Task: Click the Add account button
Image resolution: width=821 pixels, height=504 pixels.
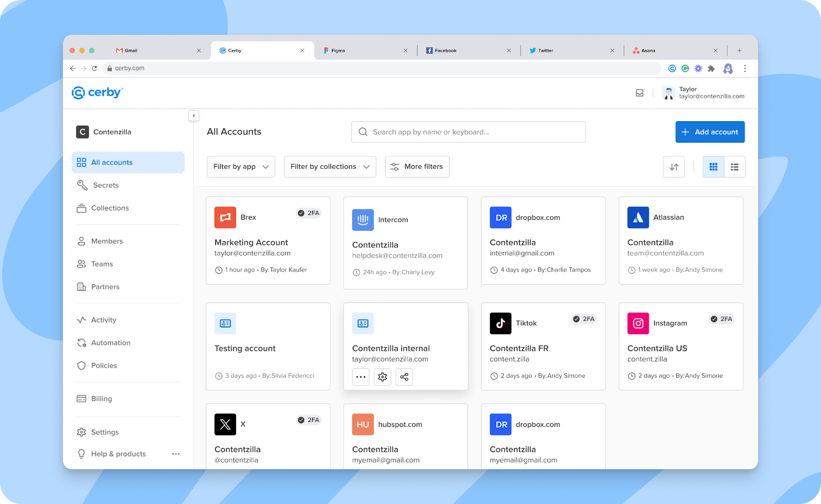Action: click(710, 132)
